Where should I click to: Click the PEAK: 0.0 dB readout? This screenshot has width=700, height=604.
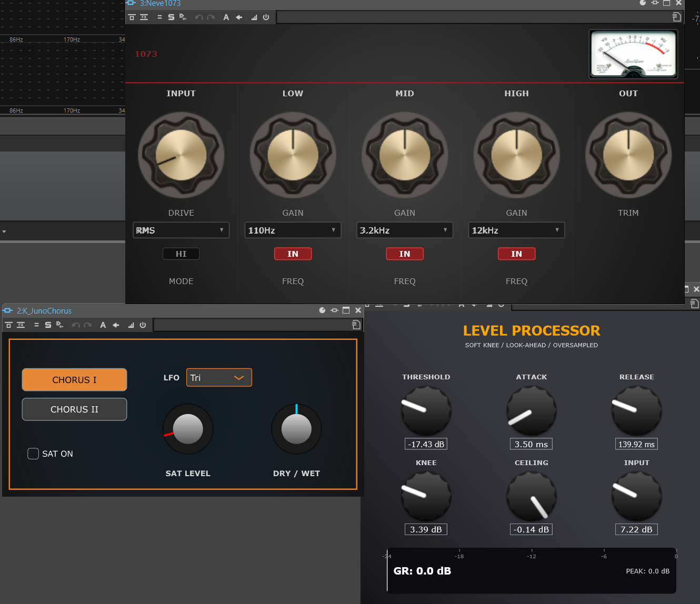[x=648, y=571]
